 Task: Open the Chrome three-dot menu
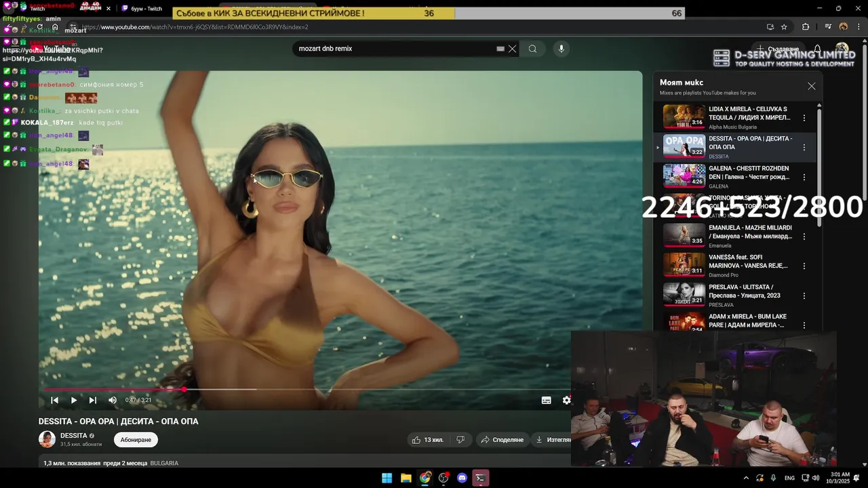click(859, 27)
